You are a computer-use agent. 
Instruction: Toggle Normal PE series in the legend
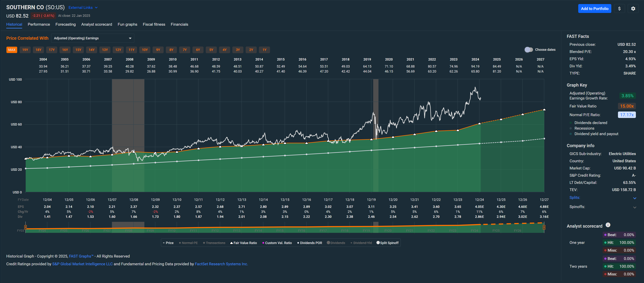point(188,243)
